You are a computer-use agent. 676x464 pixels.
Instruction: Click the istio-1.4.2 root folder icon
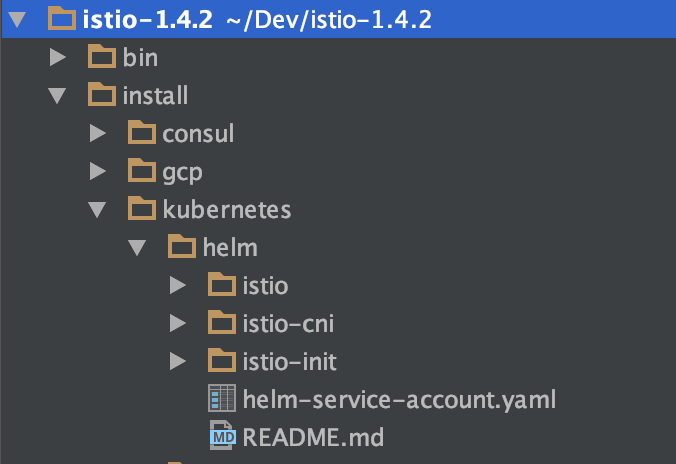pos(62,19)
